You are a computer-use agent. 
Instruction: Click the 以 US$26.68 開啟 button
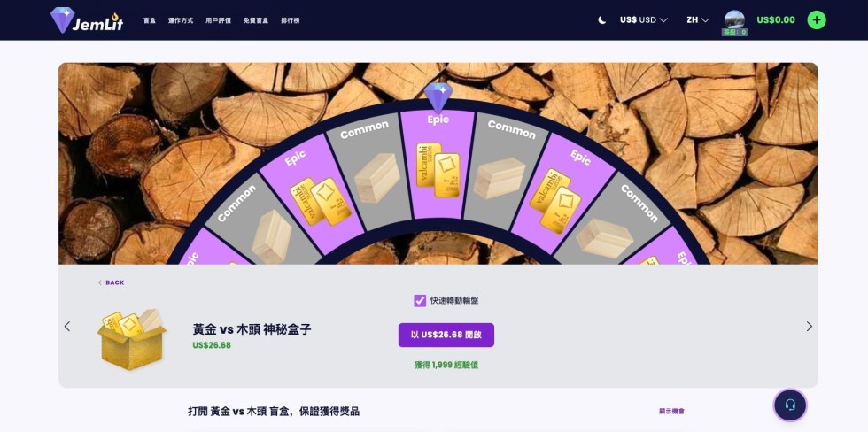446,336
